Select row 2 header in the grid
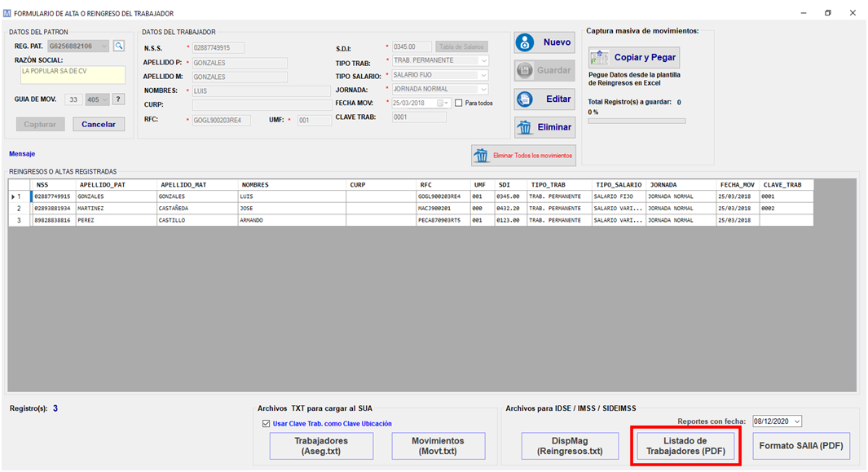The image size is (868, 472). coord(20,209)
